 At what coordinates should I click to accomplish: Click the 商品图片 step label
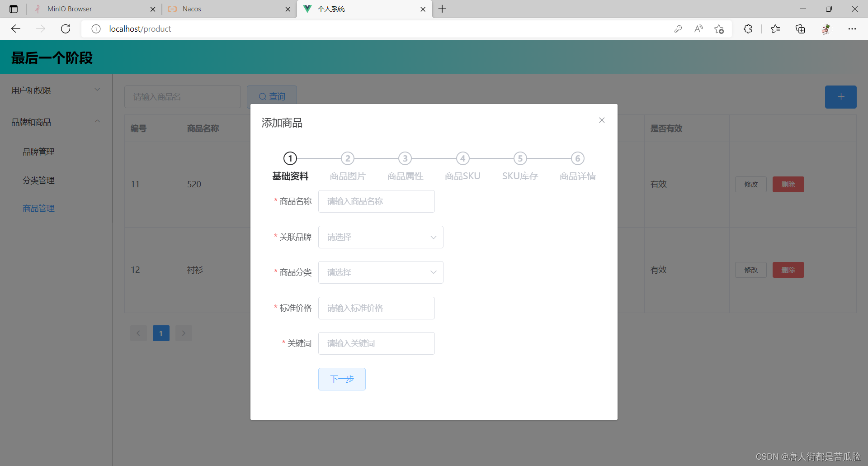point(348,176)
